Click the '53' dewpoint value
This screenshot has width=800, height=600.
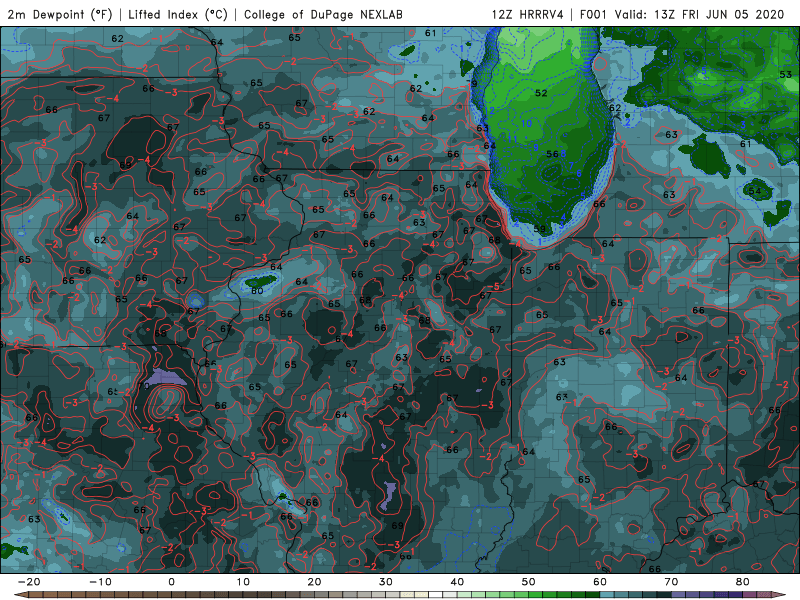pos(786,74)
